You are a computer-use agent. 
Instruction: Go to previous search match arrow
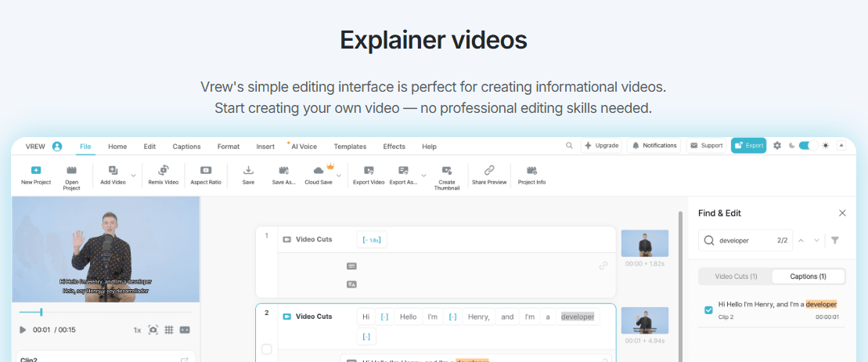tap(801, 241)
